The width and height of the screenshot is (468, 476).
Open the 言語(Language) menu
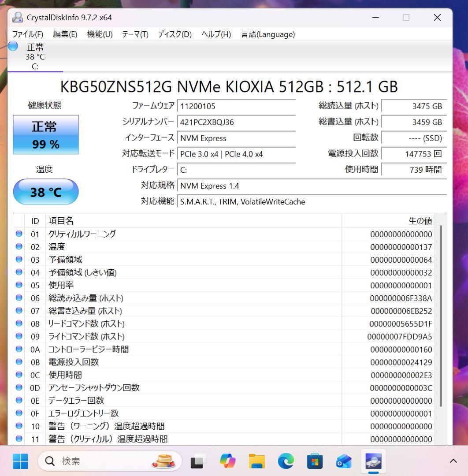pos(267,34)
